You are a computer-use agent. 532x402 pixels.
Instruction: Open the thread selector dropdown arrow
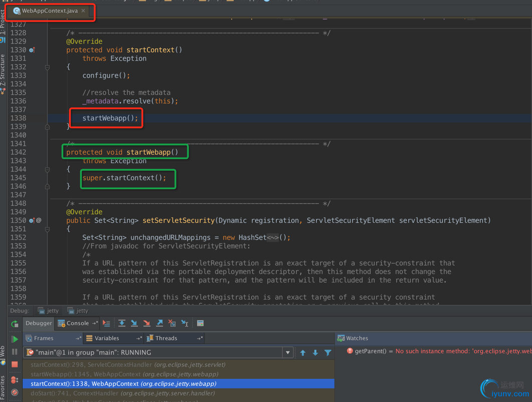point(288,352)
